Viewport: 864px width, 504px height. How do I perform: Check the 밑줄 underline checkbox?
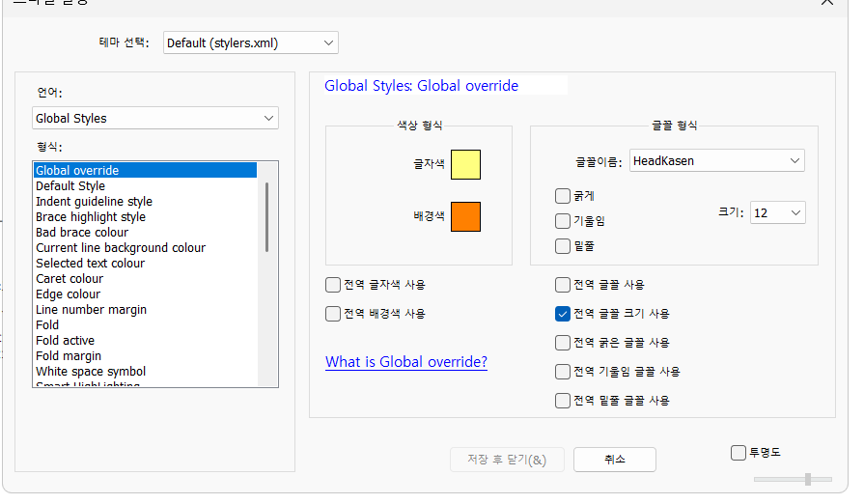[x=563, y=246]
